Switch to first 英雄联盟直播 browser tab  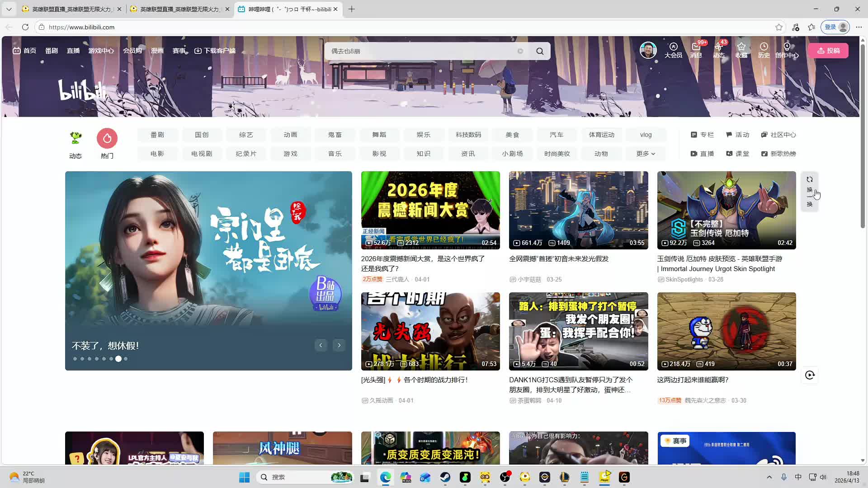click(68, 9)
